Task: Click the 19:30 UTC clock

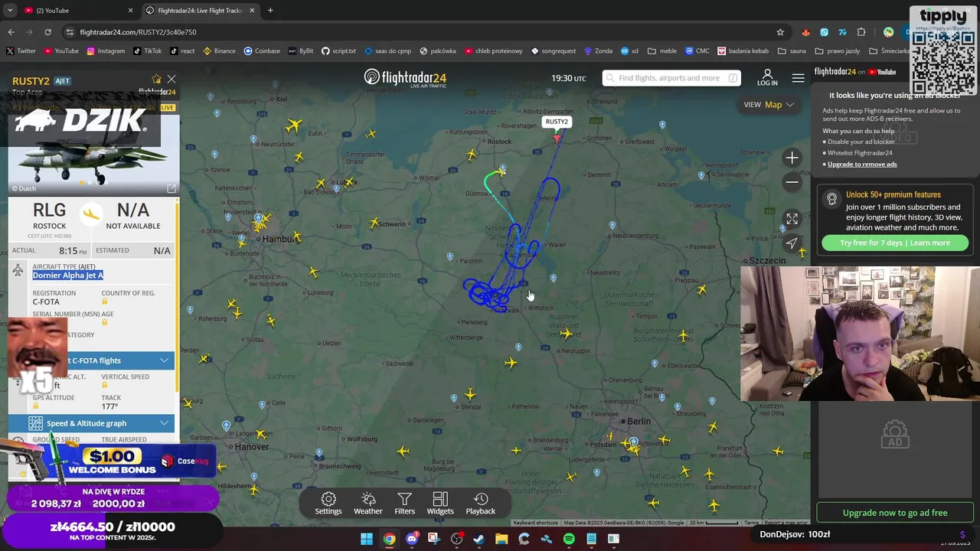Action: tap(568, 78)
